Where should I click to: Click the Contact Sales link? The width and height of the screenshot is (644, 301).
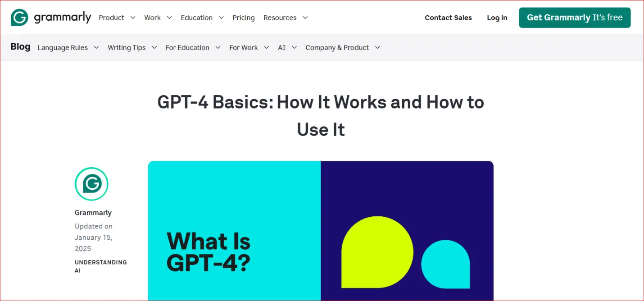[448, 18]
